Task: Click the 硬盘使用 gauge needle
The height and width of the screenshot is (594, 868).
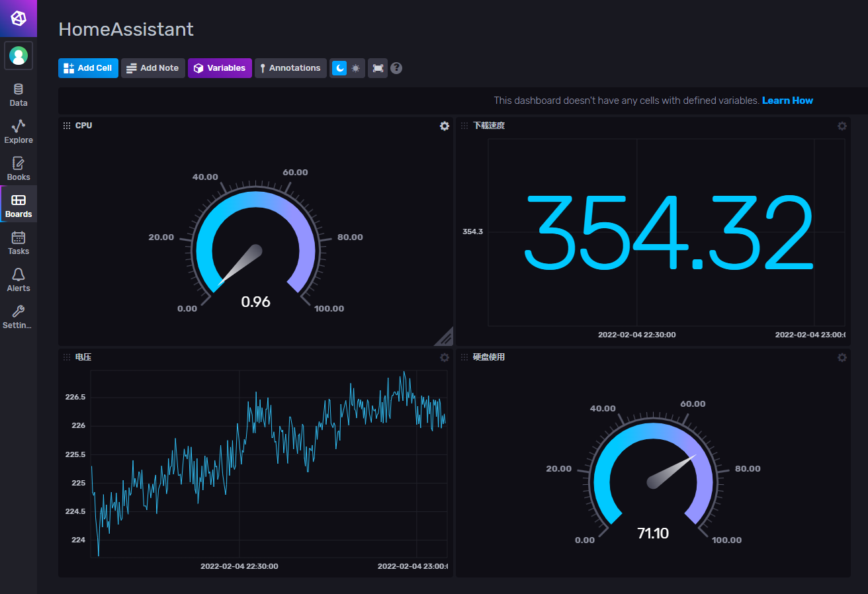Action: pyautogui.click(x=671, y=472)
